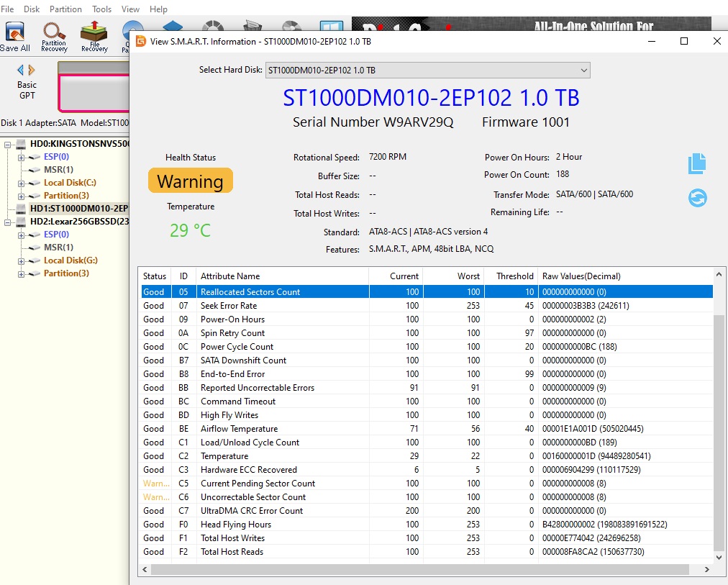Select the End-to-End Error row
Image resolution: width=728 pixels, height=585 pixels.
pyautogui.click(x=426, y=374)
